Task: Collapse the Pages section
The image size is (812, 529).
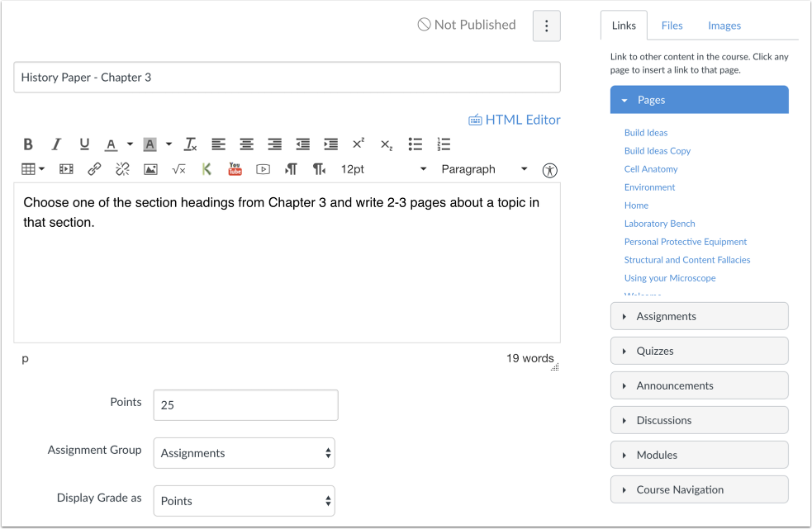Action: [699, 100]
